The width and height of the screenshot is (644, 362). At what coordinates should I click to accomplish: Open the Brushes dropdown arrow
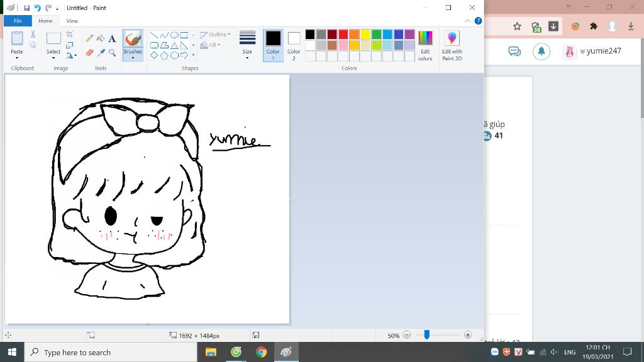(x=133, y=58)
